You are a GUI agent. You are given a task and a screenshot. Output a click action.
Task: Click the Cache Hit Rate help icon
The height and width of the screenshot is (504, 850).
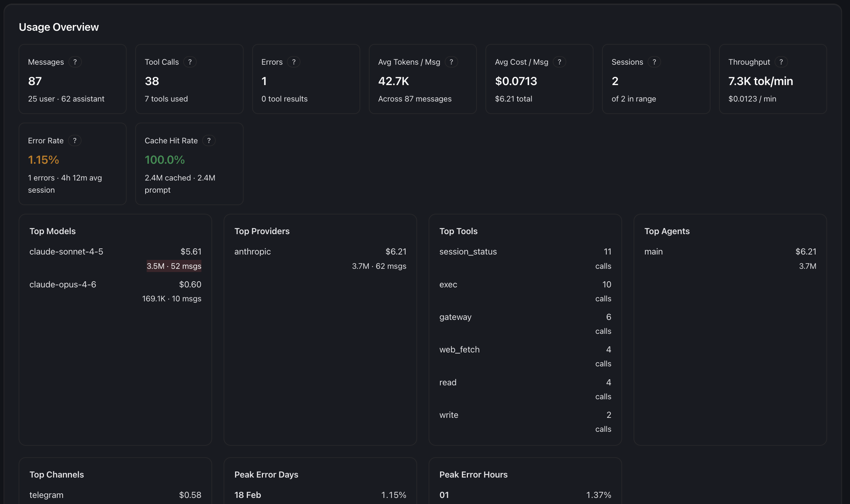(209, 140)
